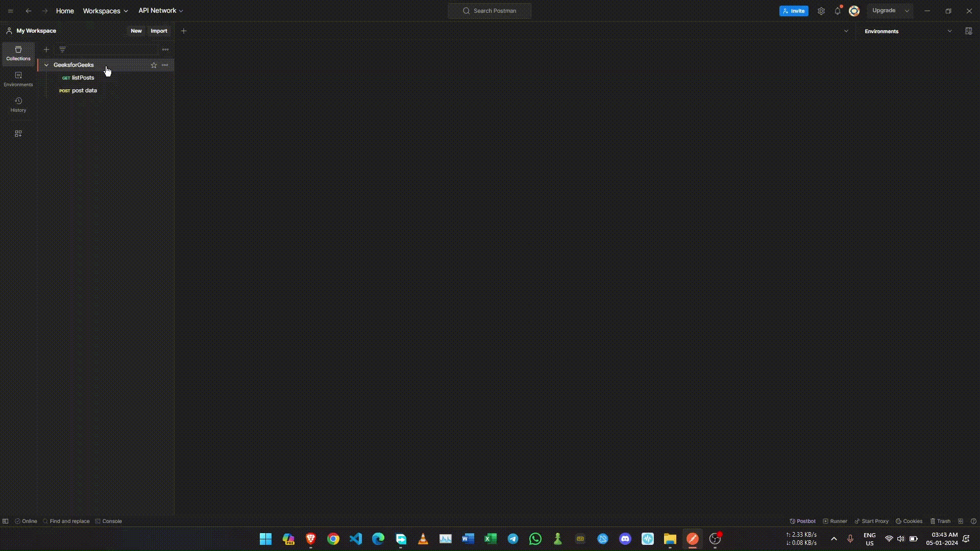Screen dimensions: 980x551
Task: Open GeeksforGeeks collection more options
Action: (165, 65)
